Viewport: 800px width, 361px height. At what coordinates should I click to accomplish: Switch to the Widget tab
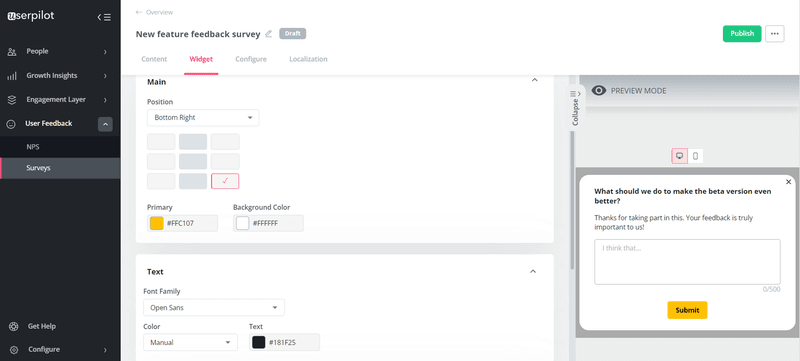[x=201, y=59]
